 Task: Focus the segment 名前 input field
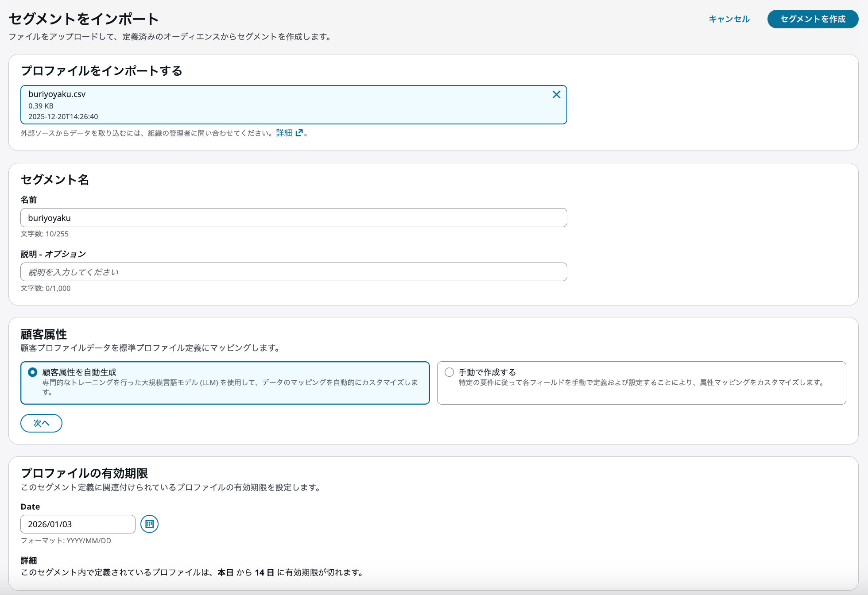point(293,218)
